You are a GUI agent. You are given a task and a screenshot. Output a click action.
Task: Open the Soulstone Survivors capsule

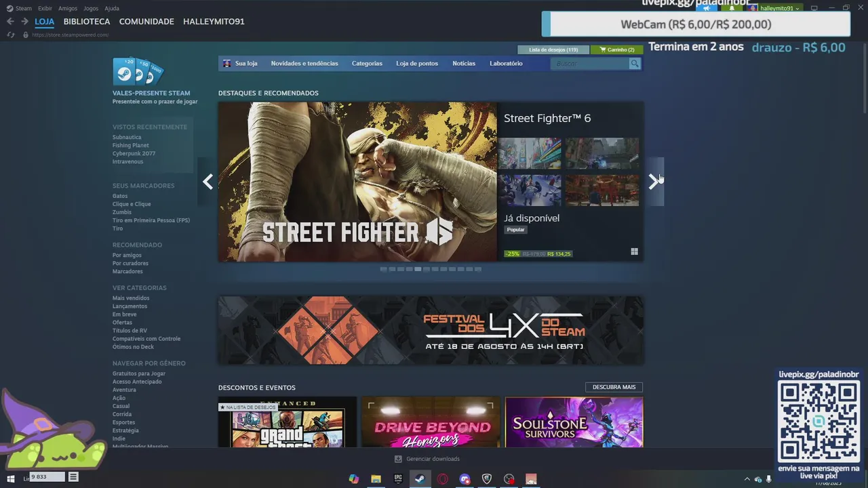[574, 422]
